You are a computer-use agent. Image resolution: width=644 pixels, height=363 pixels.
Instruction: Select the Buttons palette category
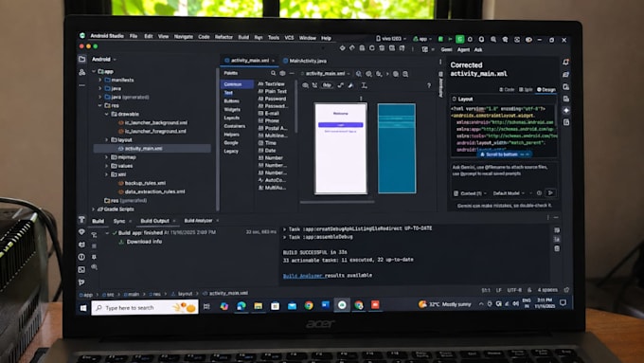[232, 101]
